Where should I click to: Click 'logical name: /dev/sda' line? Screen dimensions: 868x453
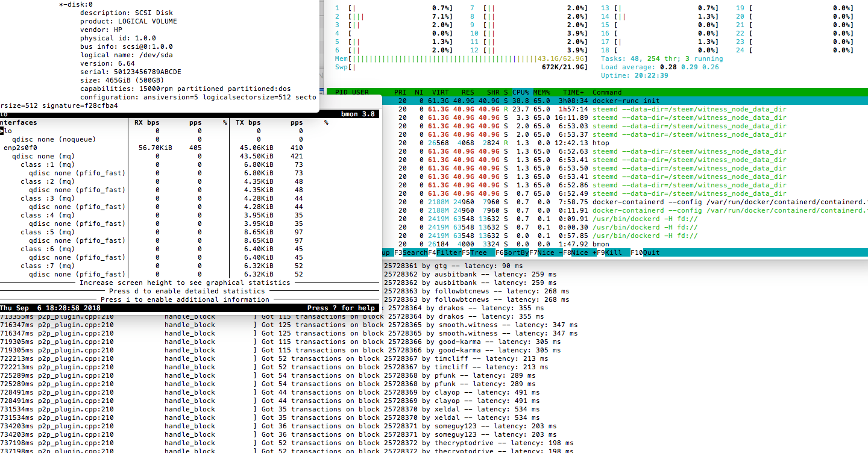[x=127, y=55]
